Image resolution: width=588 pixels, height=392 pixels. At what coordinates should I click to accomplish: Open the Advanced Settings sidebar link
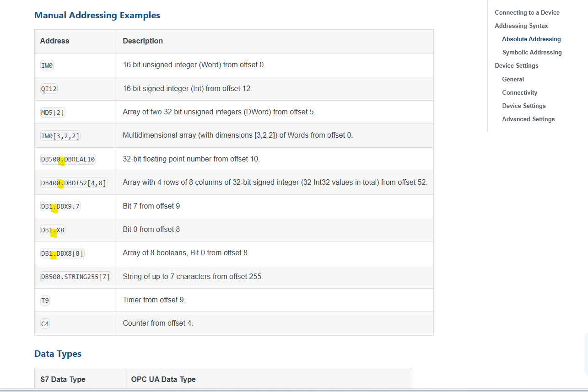528,119
